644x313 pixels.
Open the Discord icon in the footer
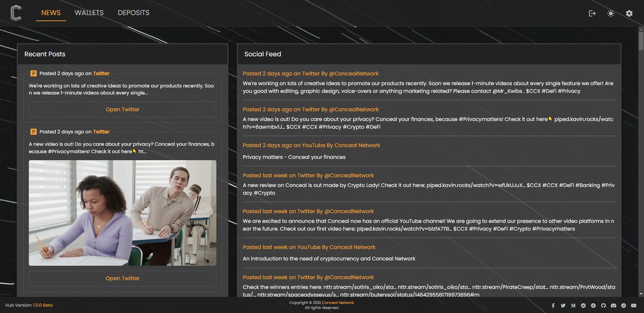tap(613, 305)
